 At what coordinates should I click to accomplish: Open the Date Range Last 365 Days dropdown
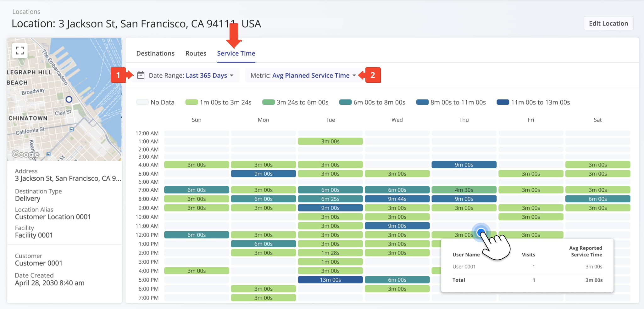point(207,75)
